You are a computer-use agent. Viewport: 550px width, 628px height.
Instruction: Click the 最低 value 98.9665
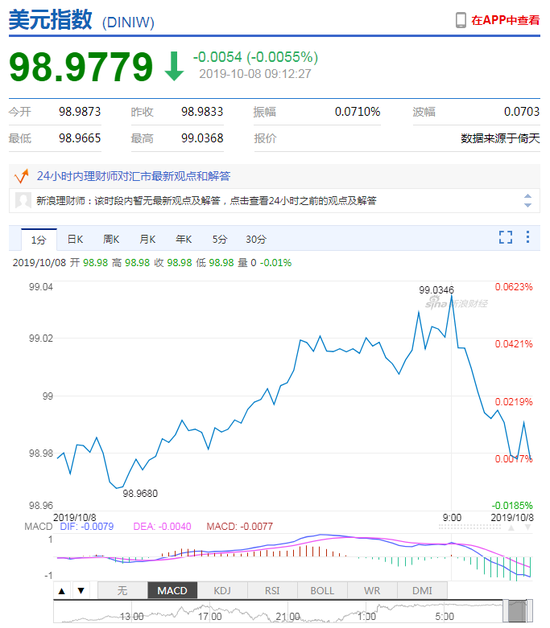coord(80,139)
